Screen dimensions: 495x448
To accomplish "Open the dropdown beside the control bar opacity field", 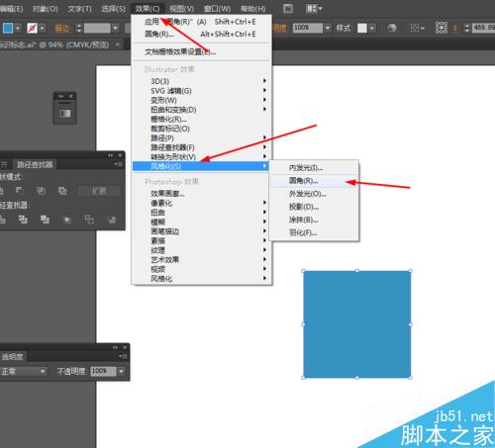I will point(328,28).
